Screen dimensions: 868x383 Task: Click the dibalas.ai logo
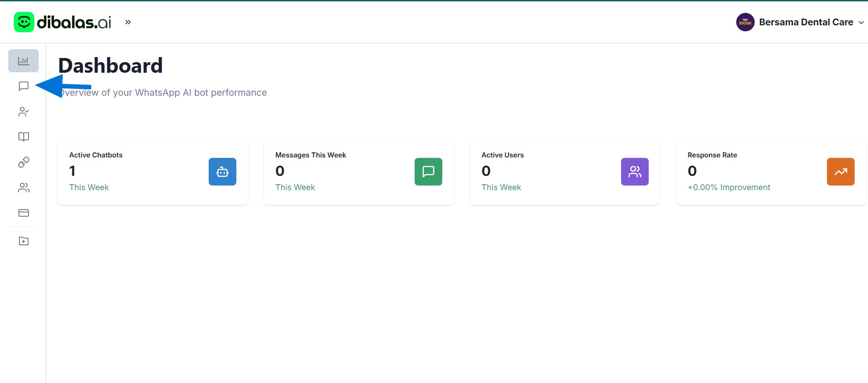[63, 22]
